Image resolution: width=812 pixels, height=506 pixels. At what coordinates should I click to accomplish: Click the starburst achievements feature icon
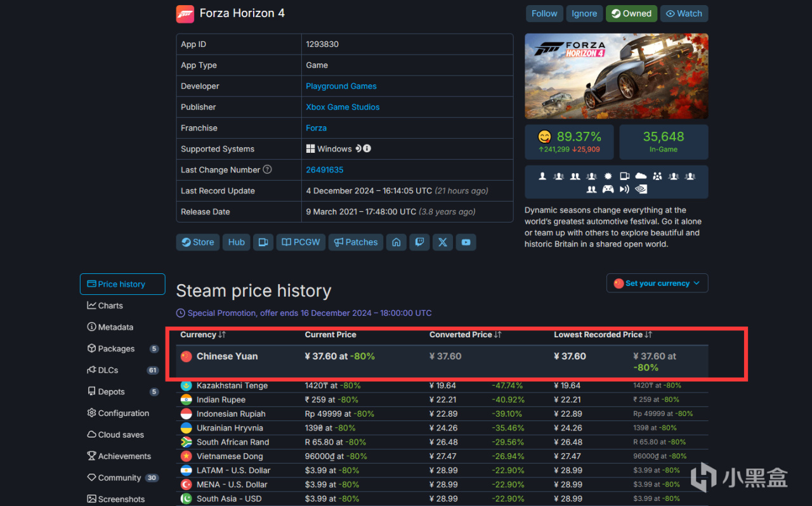(608, 176)
